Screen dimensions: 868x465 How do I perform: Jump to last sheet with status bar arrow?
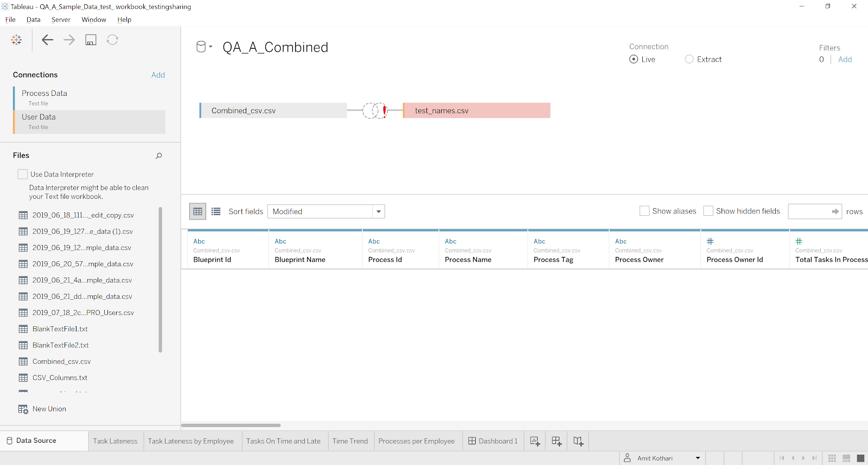tap(814, 458)
